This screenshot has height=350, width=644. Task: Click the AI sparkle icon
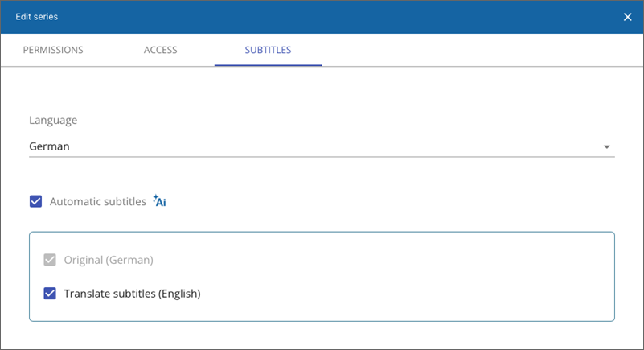[159, 201]
